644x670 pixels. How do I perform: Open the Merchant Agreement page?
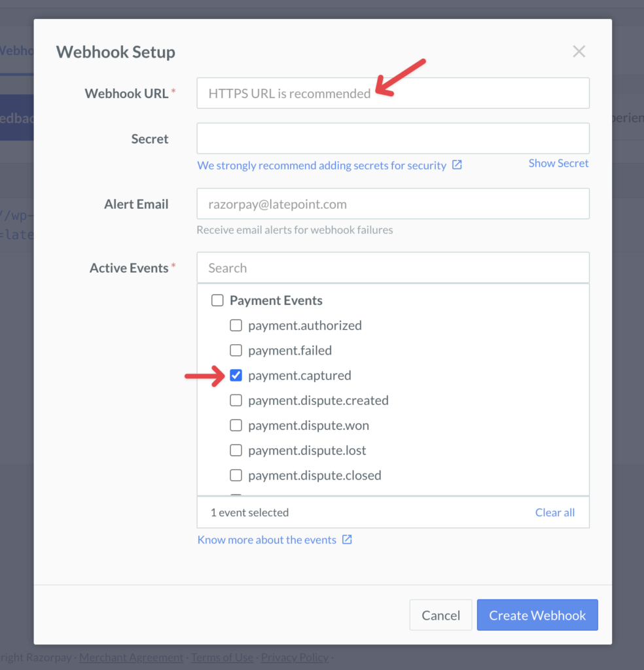(131, 657)
